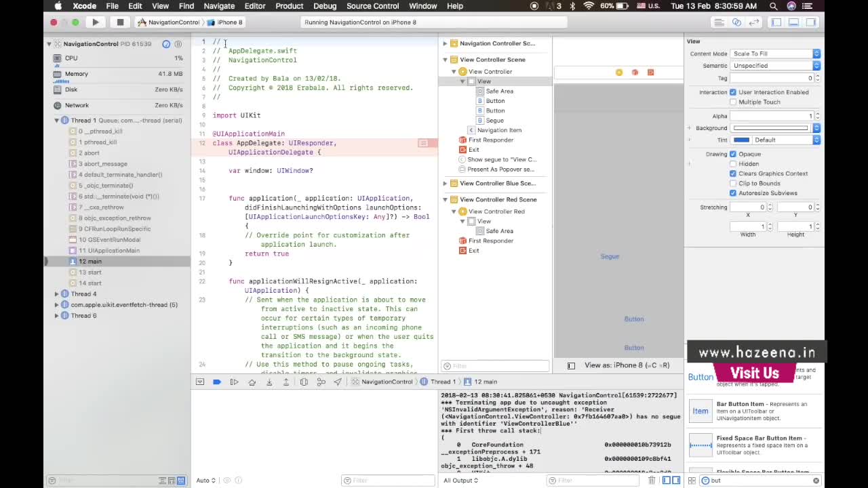
Task: Click 'View as: iPhone 8' button
Action: [627, 365]
